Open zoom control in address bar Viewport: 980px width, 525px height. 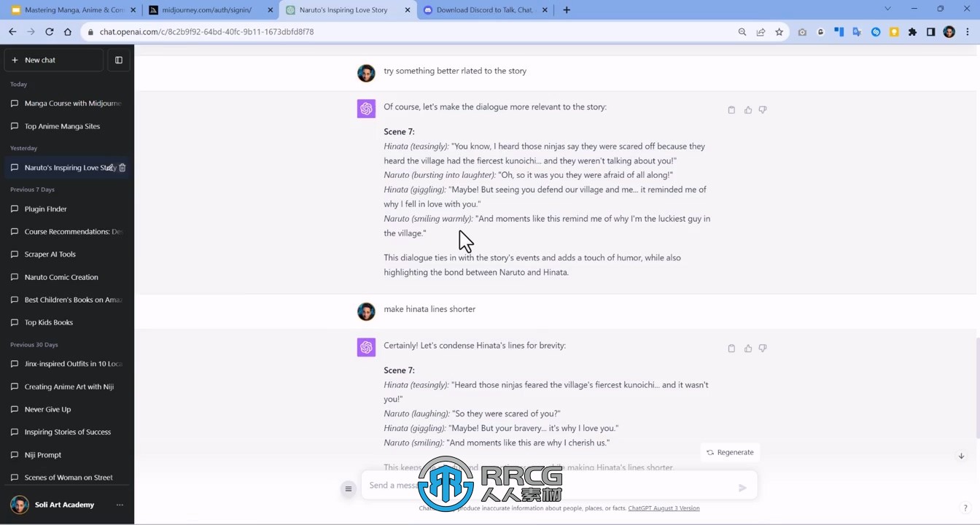click(742, 32)
